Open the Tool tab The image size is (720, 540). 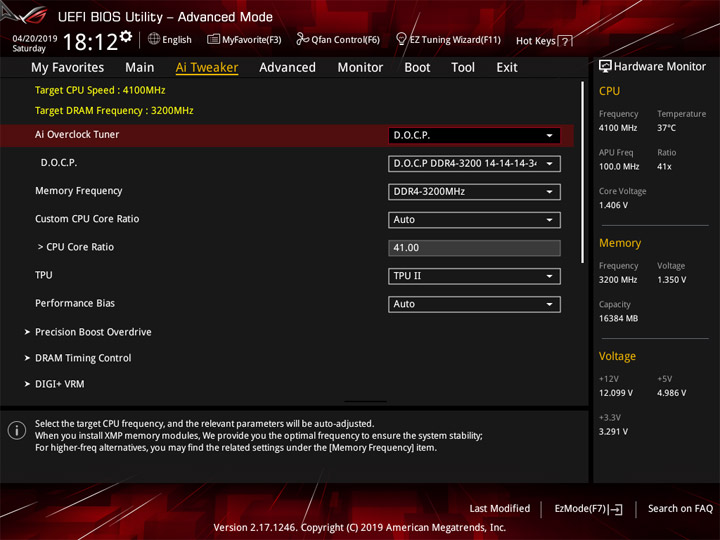[463, 68]
